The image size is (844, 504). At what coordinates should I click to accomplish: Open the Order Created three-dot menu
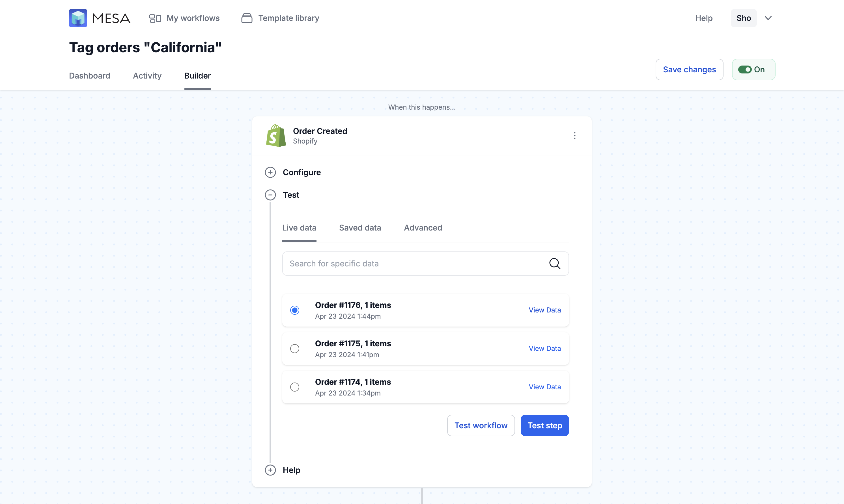[x=574, y=136]
